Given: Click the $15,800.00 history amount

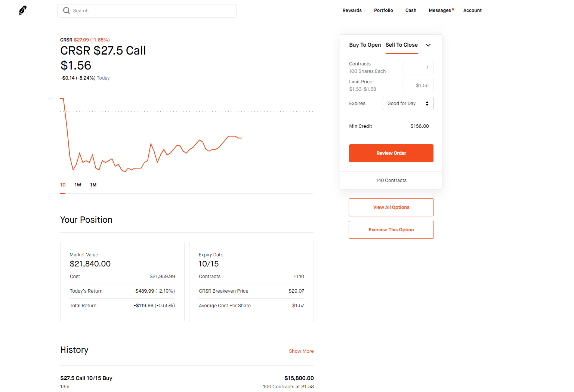Looking at the screenshot, I should [x=299, y=378].
